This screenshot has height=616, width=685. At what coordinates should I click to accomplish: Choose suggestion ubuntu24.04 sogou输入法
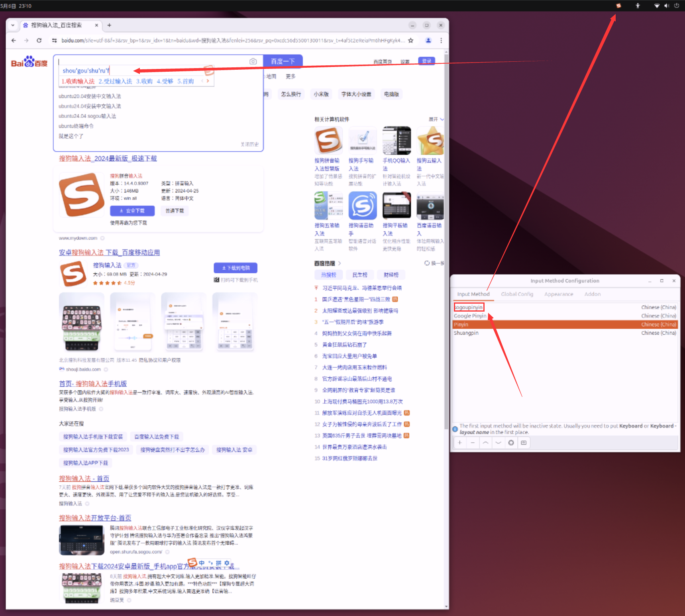click(87, 116)
